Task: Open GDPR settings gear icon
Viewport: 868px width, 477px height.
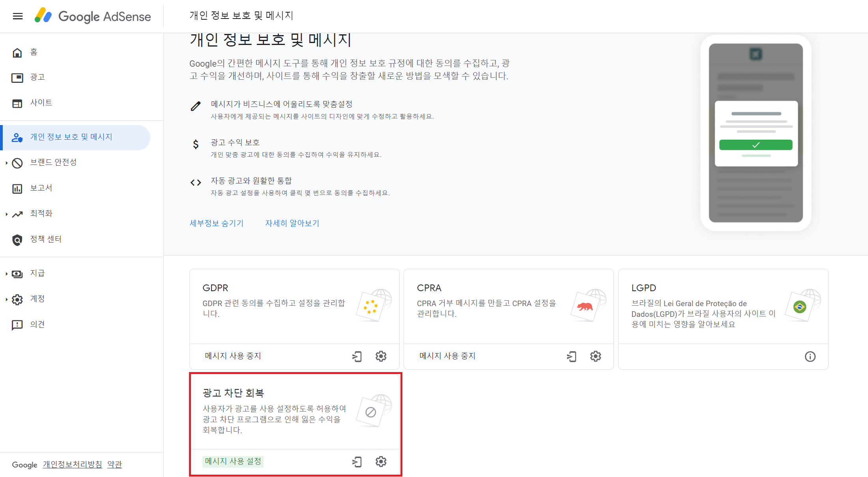Action: tap(381, 356)
